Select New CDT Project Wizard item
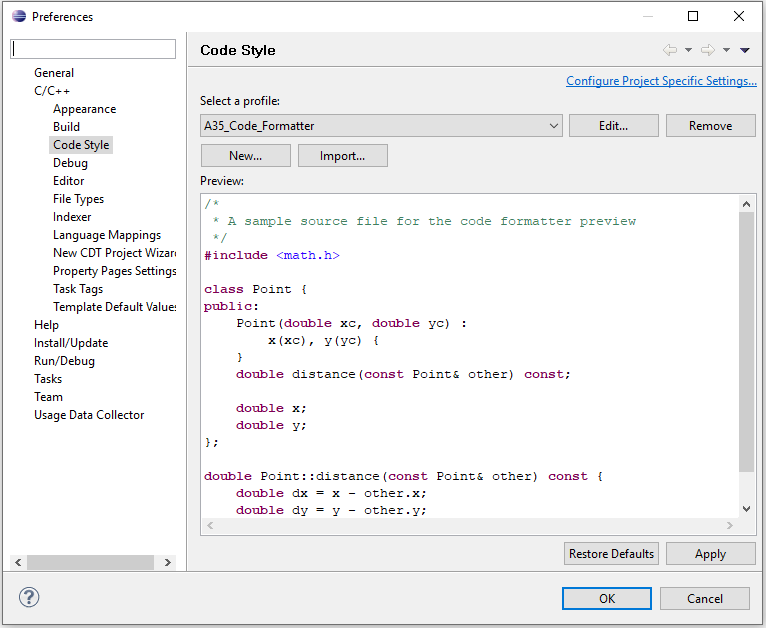 pyautogui.click(x=114, y=253)
